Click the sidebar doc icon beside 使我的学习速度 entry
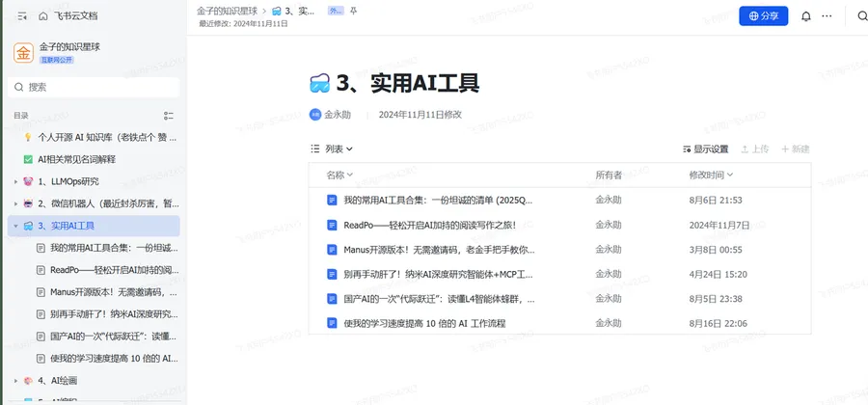The width and height of the screenshot is (868, 405). pos(41,359)
